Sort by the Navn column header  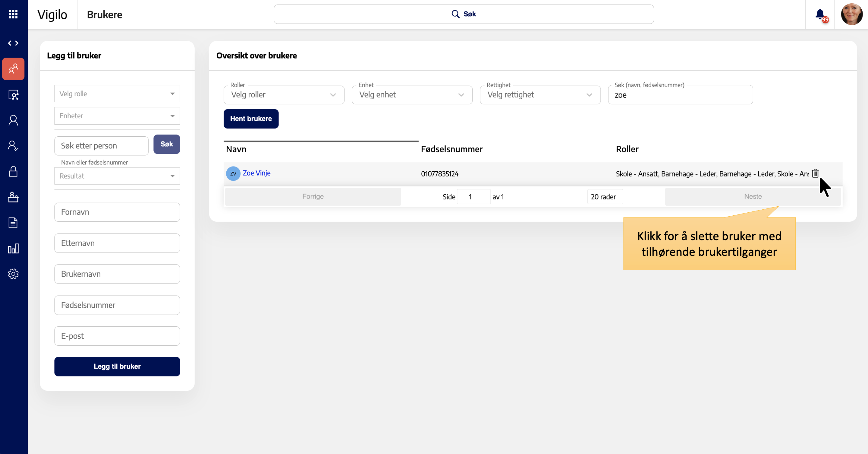click(236, 149)
